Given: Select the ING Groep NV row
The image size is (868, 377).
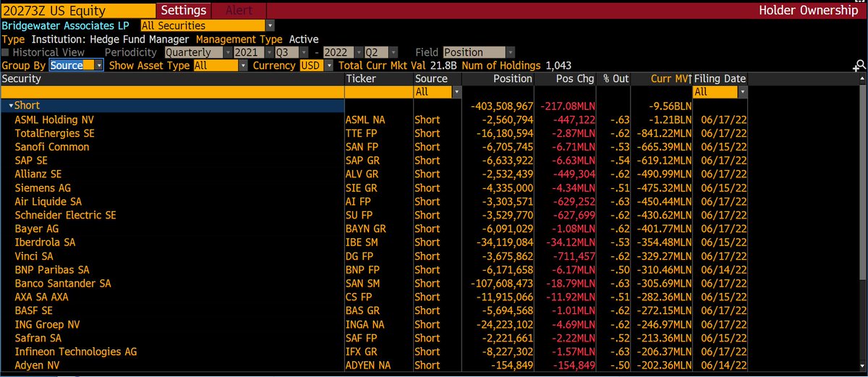Looking at the screenshot, I should pos(375,324).
